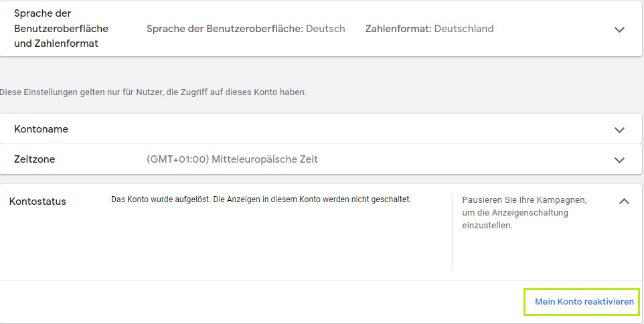
Task: Click the 'Sprache der Benutzeroberfläche und Zahlenformat' heading
Action: tap(61, 28)
